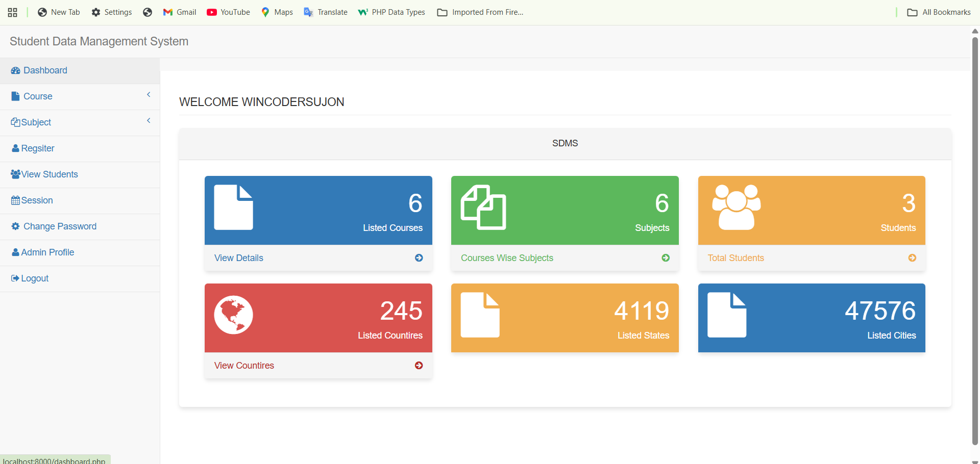Click the copy-documents icon on Subjects card

point(483,208)
